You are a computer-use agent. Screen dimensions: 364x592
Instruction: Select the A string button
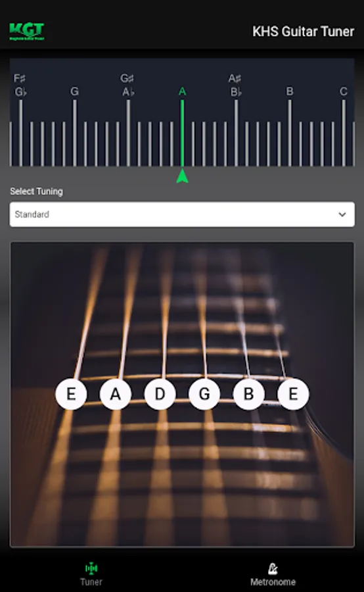[x=116, y=394]
